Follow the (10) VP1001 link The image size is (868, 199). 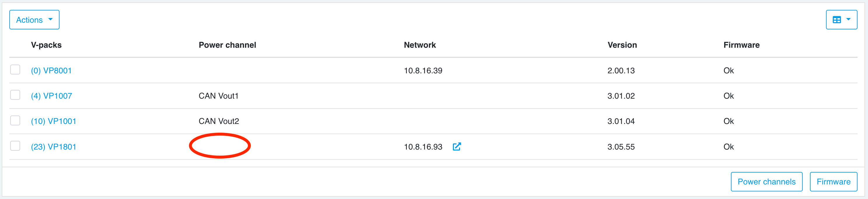pos(54,121)
